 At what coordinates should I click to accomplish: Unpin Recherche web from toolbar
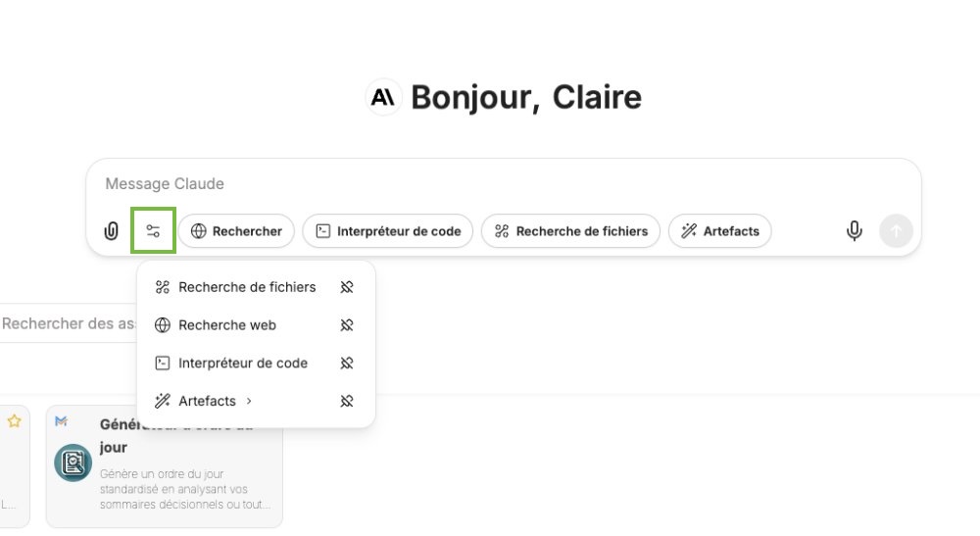[x=346, y=325]
